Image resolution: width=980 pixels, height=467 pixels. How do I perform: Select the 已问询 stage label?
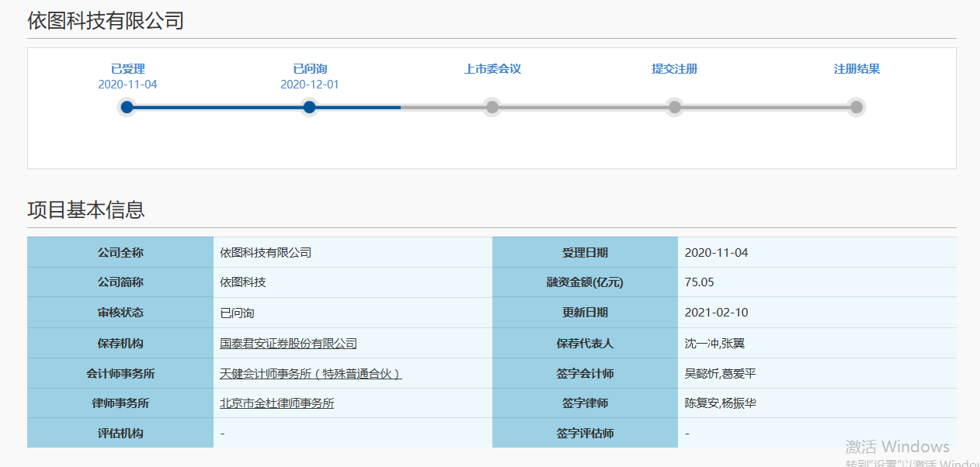pos(310,69)
